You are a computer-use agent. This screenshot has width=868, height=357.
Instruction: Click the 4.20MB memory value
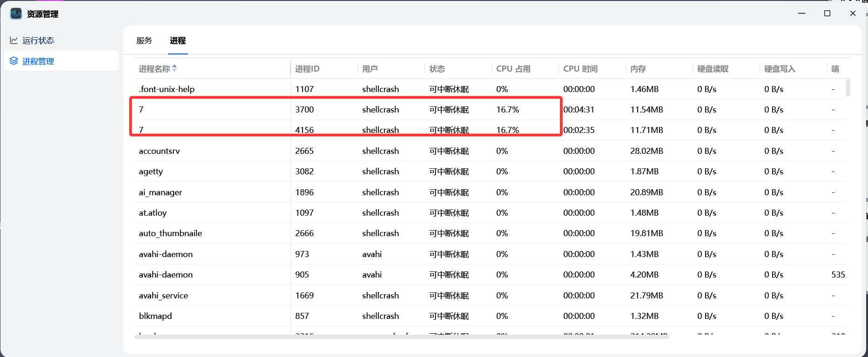(x=645, y=275)
